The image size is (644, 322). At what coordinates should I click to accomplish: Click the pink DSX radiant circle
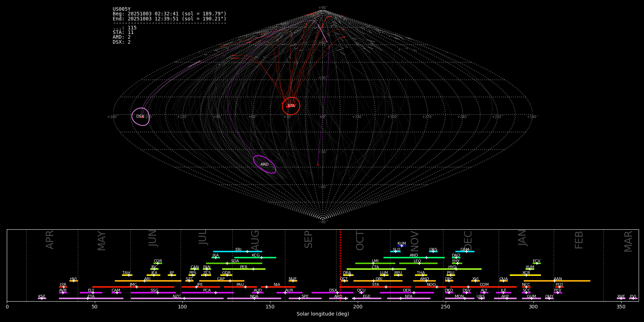[140, 117]
